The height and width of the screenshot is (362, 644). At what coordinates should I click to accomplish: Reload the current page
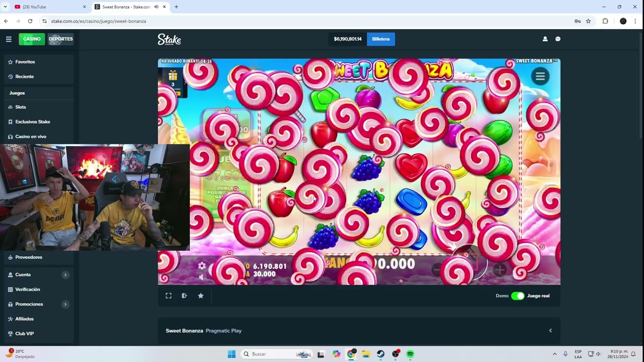[30, 21]
